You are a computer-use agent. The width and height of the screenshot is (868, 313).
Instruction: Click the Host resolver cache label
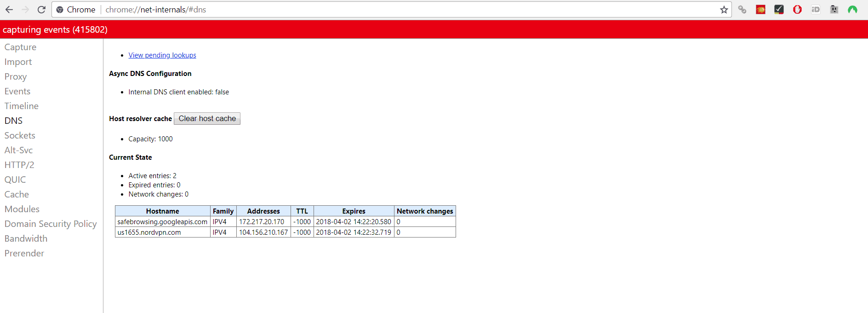click(141, 119)
